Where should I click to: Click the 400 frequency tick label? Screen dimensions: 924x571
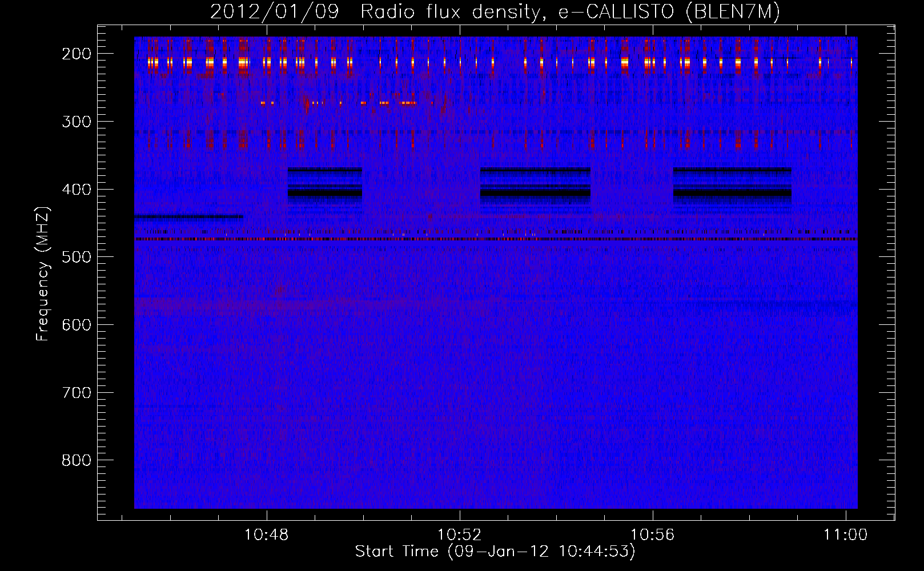(77, 190)
